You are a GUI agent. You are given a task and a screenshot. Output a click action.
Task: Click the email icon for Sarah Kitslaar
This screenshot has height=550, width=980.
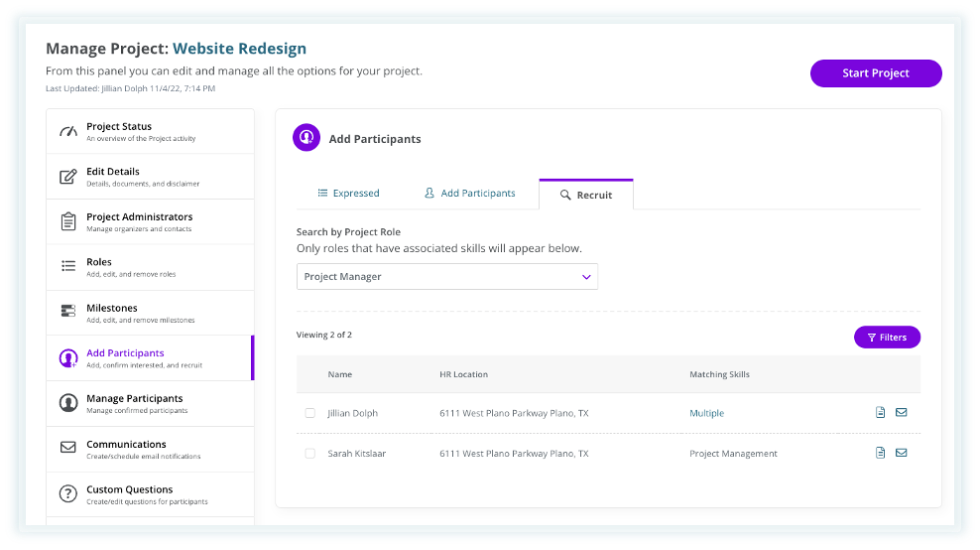click(x=902, y=453)
